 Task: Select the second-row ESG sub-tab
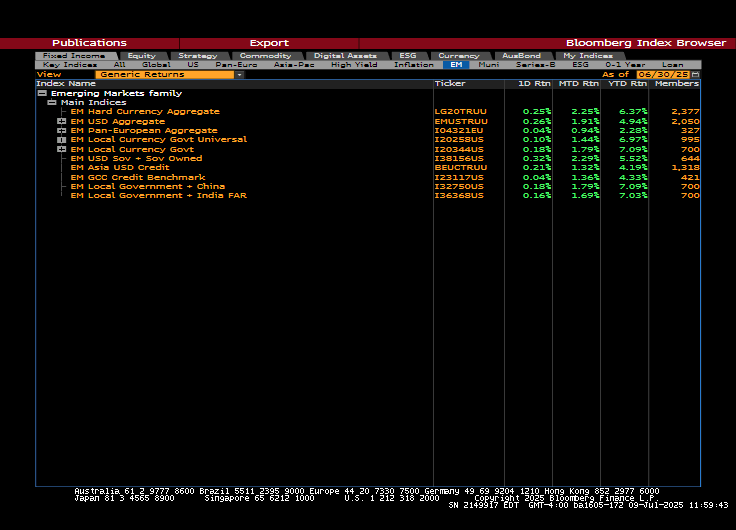point(580,65)
